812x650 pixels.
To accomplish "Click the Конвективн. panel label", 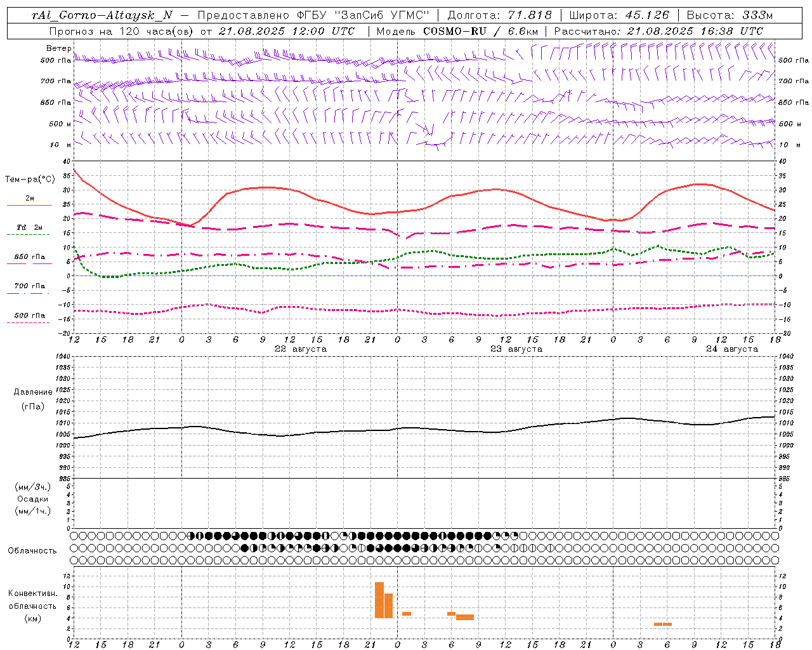I will click(x=33, y=594).
